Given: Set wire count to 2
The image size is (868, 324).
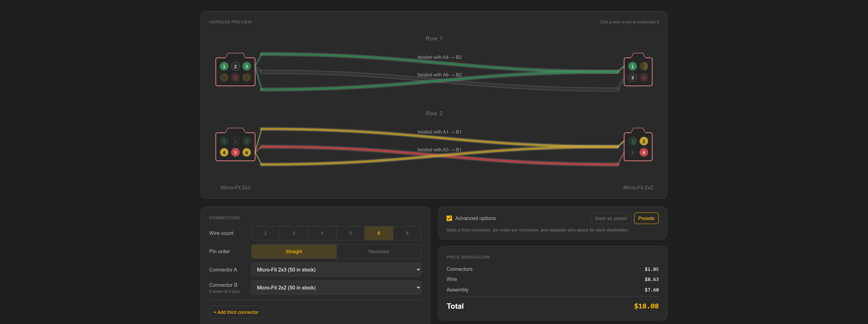Looking at the screenshot, I should 265,233.
